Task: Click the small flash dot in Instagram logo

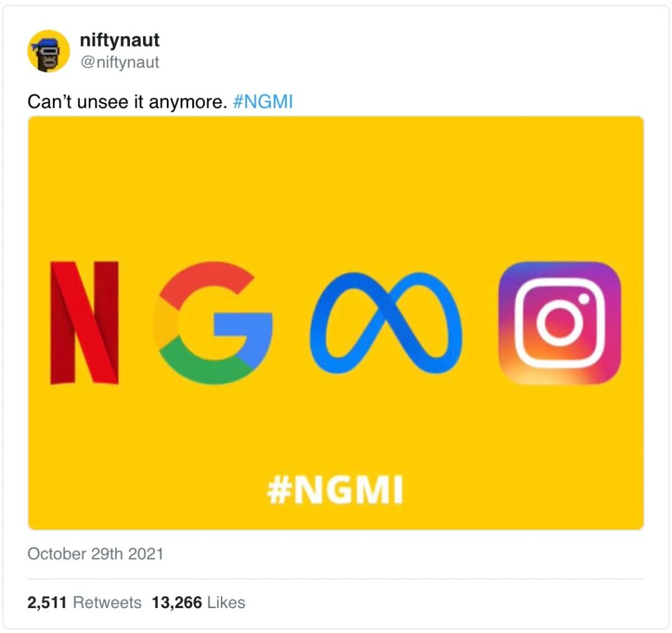Action: click(x=584, y=299)
